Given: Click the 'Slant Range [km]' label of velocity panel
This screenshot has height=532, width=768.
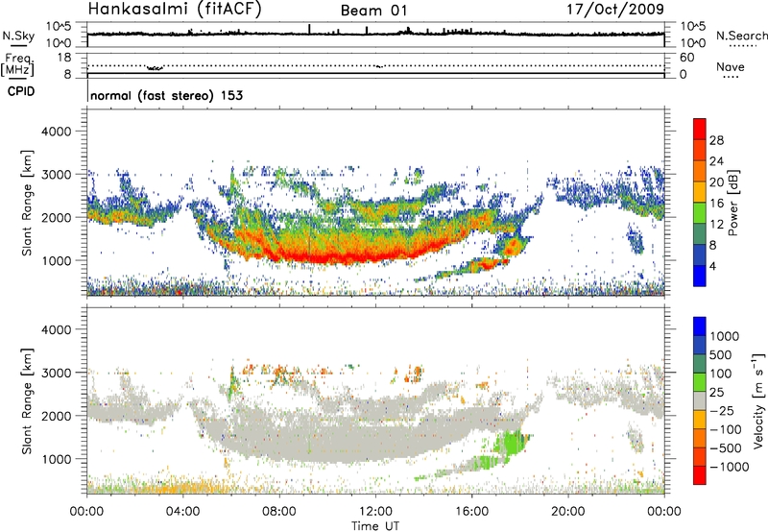Looking at the screenshot, I should click(x=27, y=400).
